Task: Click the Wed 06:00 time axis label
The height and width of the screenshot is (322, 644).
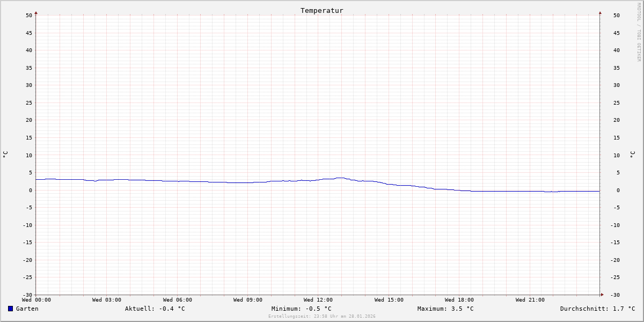Action: [178, 300]
